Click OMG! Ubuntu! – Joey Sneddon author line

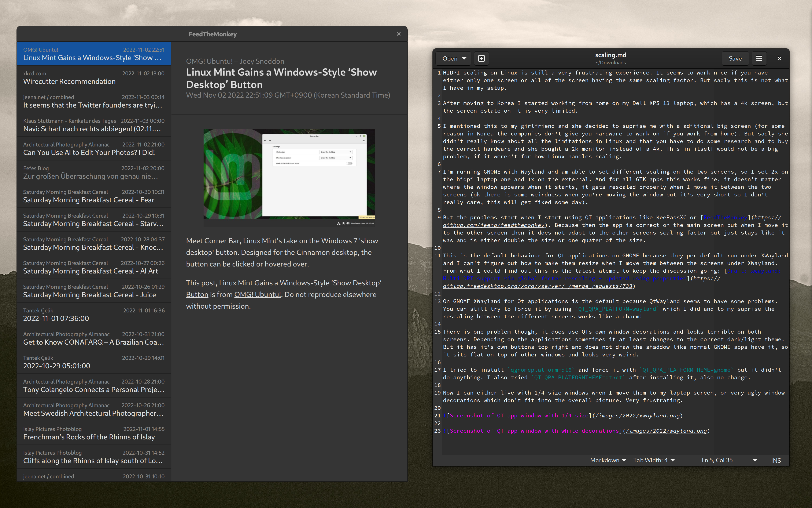235,61
